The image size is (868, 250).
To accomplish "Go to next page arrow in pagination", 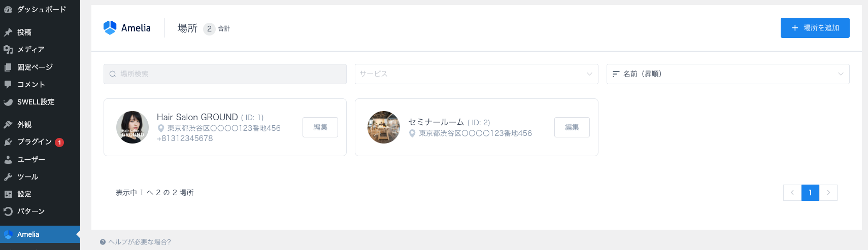I will (828, 193).
